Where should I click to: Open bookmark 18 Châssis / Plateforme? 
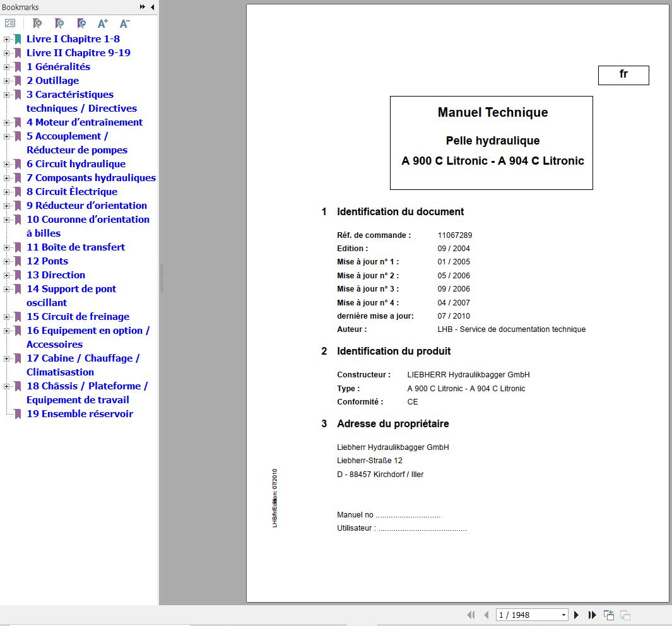pyautogui.click(x=87, y=393)
